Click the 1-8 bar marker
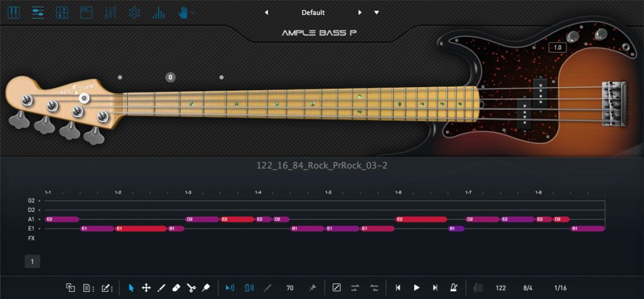 pyautogui.click(x=538, y=193)
